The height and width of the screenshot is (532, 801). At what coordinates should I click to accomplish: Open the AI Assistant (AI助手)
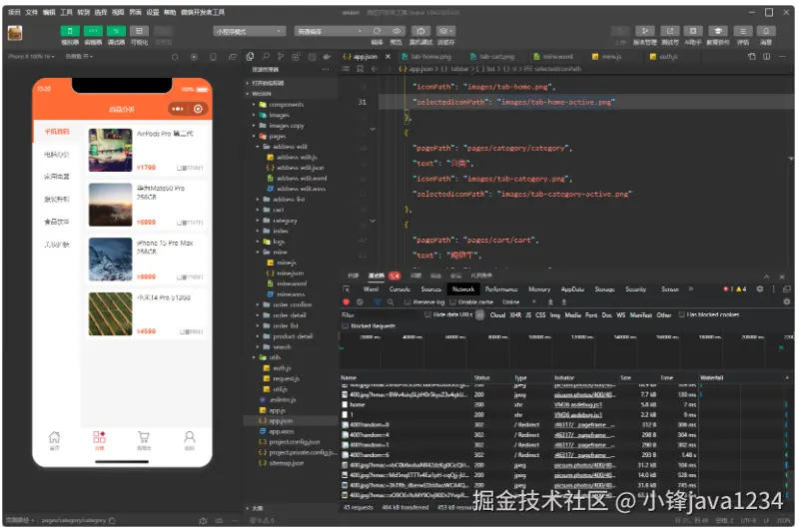pyautogui.click(x=693, y=31)
